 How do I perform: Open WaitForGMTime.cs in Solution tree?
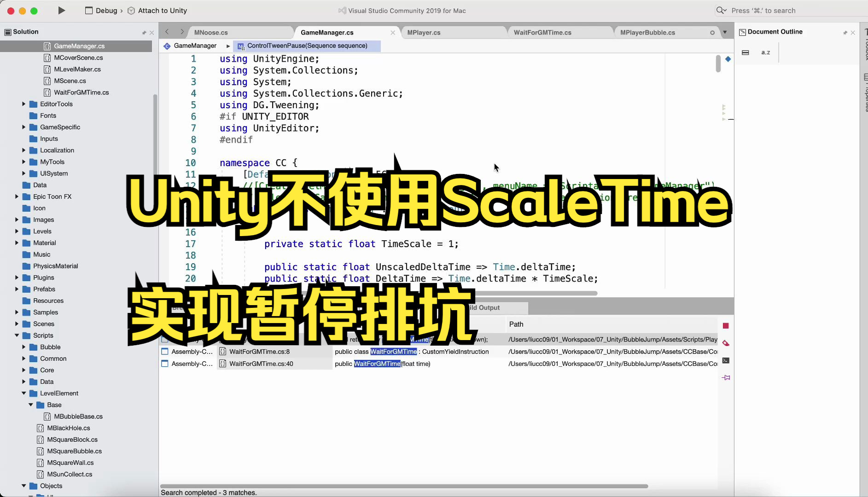click(82, 92)
